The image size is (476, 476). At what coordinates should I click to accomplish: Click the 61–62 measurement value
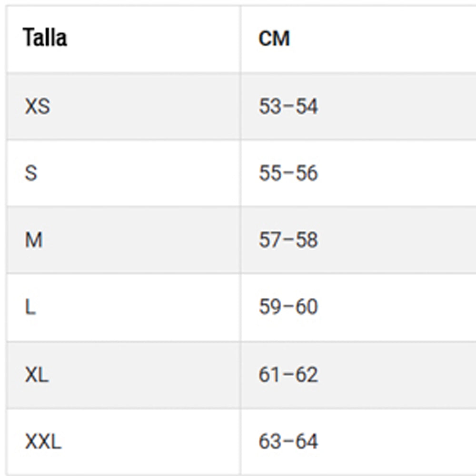coord(288,375)
